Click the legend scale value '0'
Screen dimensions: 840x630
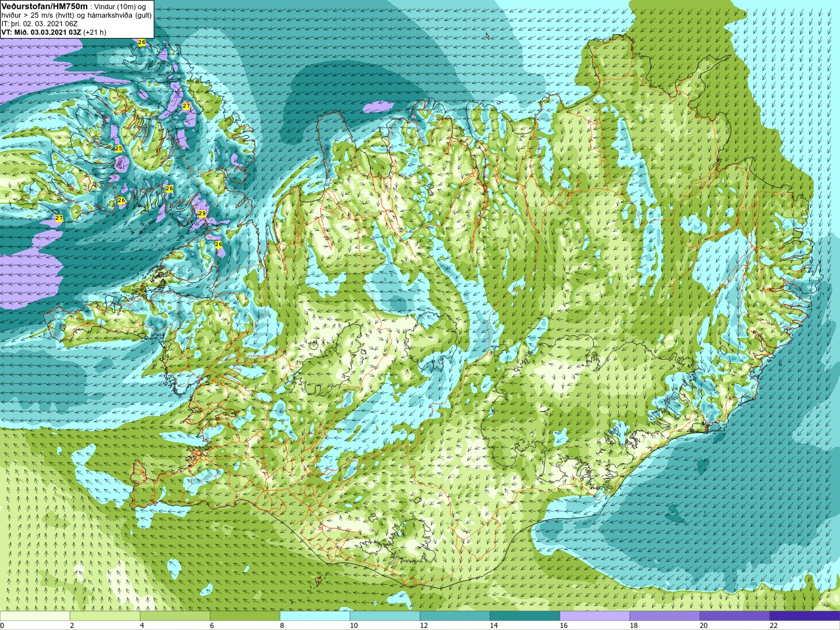(2, 625)
